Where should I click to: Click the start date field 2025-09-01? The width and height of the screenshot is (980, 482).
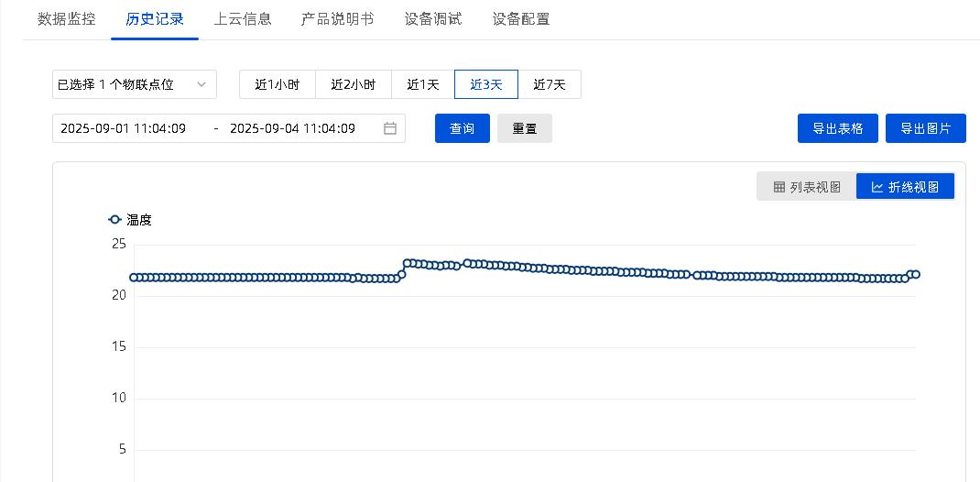point(124,129)
